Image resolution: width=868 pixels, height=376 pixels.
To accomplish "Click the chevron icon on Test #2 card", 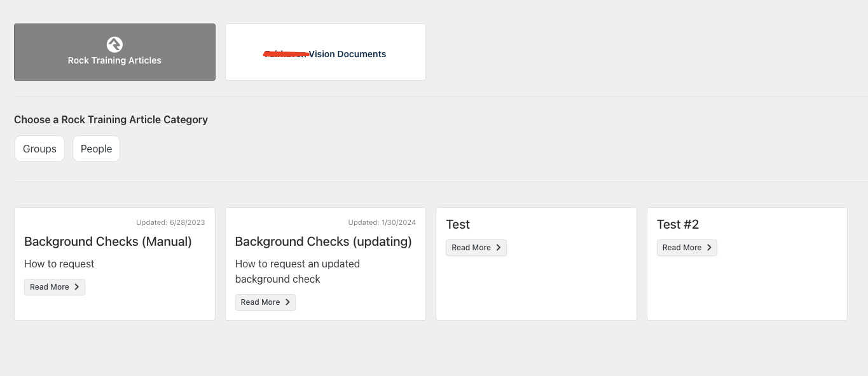I will tap(709, 248).
